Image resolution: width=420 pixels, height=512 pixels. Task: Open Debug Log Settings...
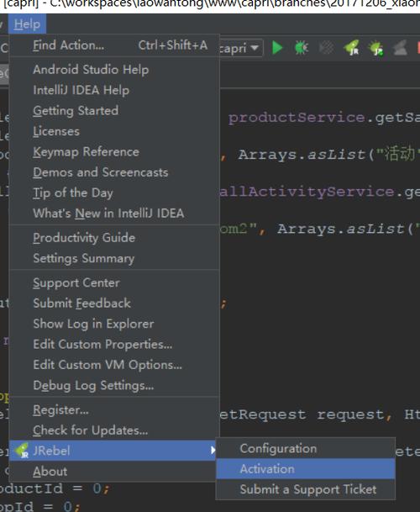click(x=114, y=385)
